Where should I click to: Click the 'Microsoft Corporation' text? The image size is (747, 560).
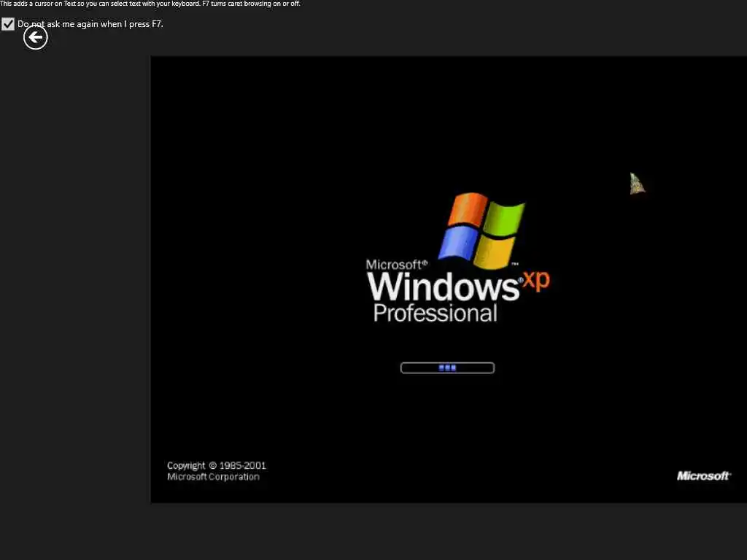pos(213,477)
